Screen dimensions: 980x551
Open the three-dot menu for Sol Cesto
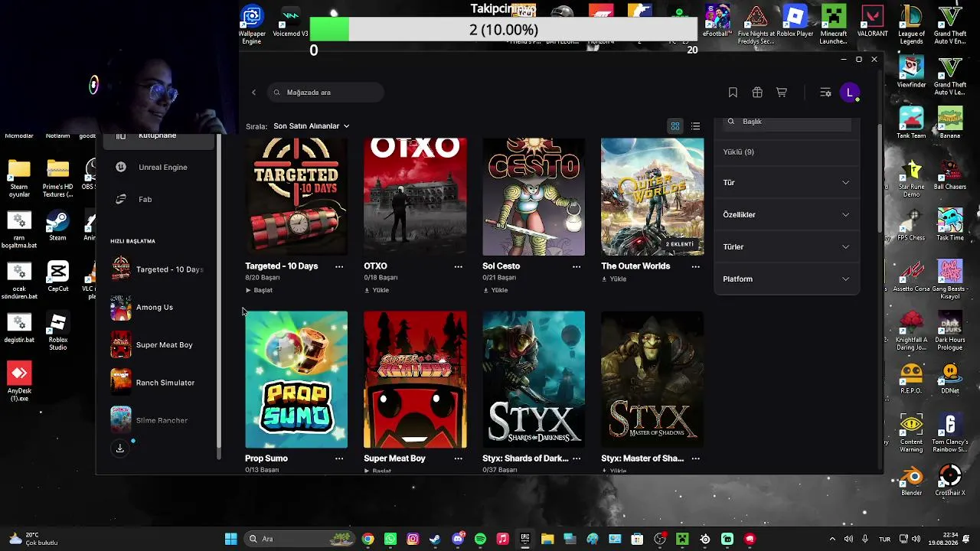tap(577, 267)
